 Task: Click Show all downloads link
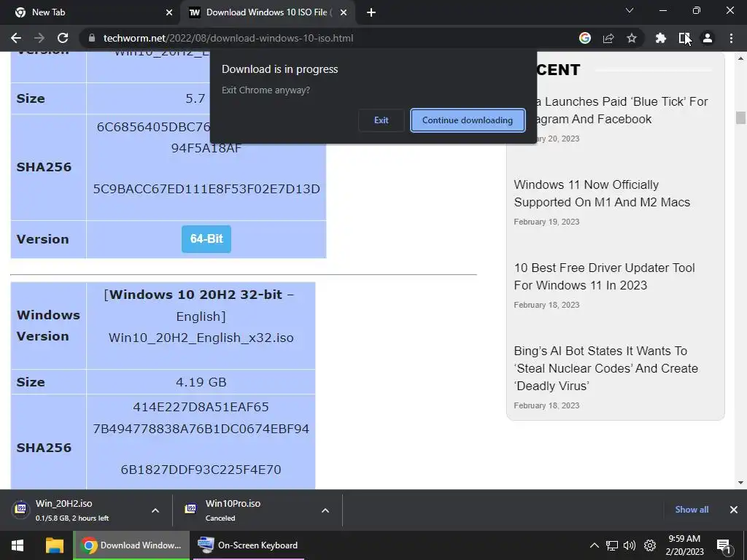692,510
